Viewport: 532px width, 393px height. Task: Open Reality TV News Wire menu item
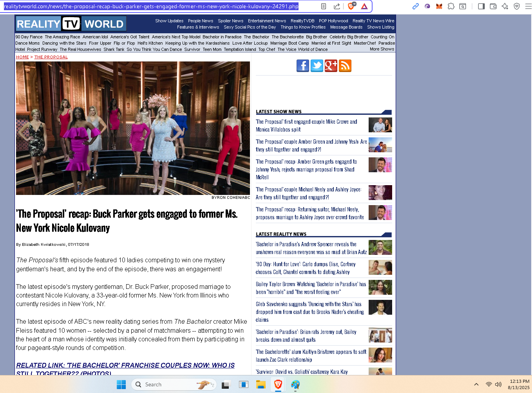click(x=373, y=21)
